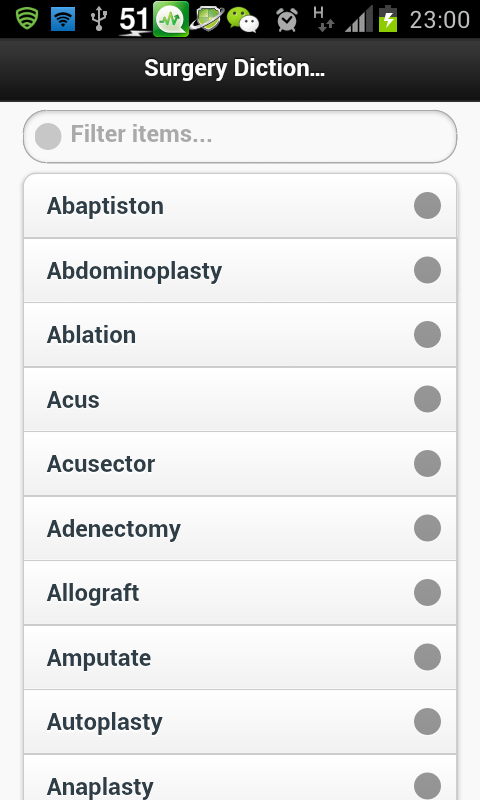
Task: Tap the circle icon on Acus row
Action: click(427, 399)
